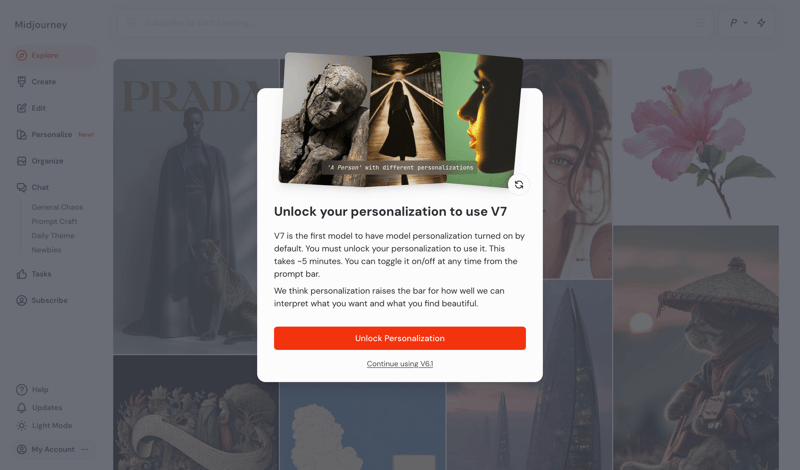Click the Unlock Personalization button
The width and height of the screenshot is (800, 470).
400,338
